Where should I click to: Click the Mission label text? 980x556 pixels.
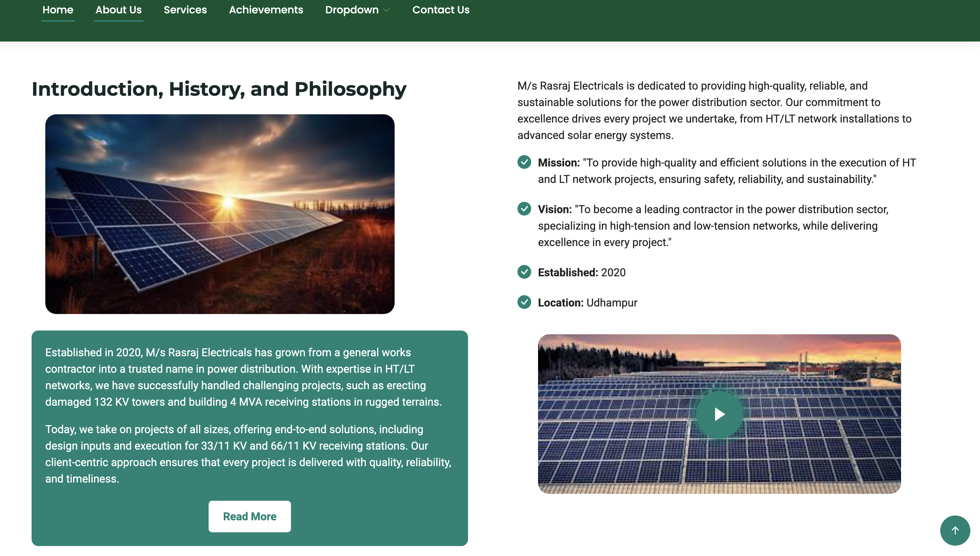coord(559,163)
